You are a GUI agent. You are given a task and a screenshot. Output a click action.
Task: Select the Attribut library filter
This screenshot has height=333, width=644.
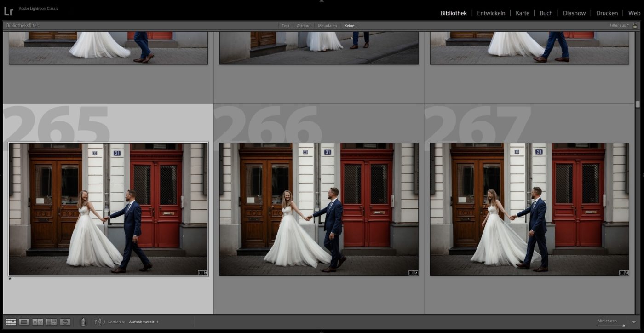304,26
